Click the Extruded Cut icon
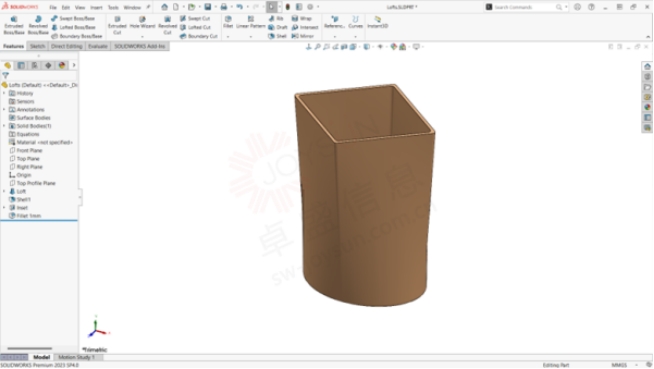The height and width of the screenshot is (369, 654). (x=117, y=25)
